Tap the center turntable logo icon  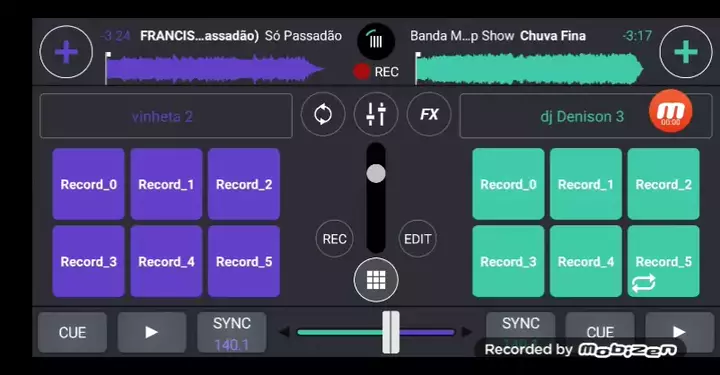pyautogui.click(x=376, y=42)
